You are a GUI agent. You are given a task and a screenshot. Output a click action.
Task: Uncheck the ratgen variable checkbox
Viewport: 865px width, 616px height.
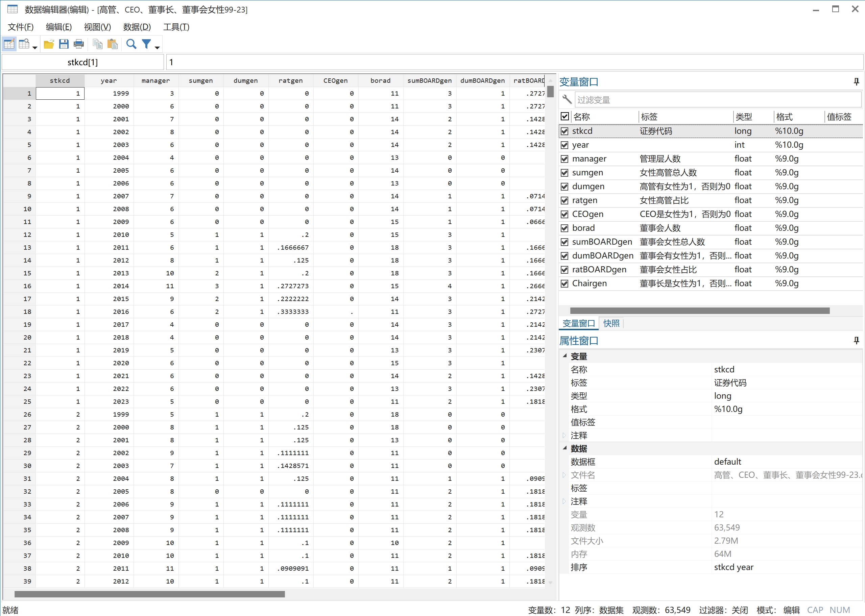click(564, 200)
